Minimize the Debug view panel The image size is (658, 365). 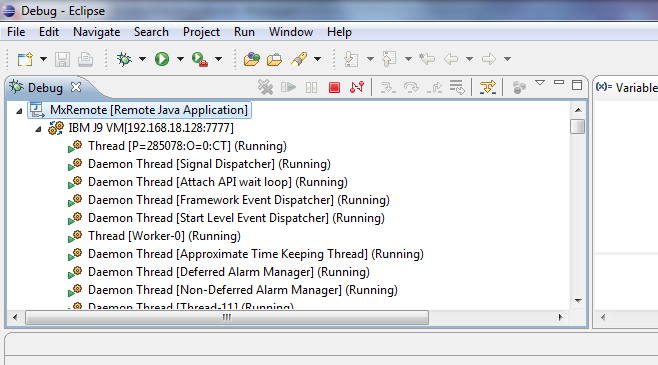pos(559,83)
